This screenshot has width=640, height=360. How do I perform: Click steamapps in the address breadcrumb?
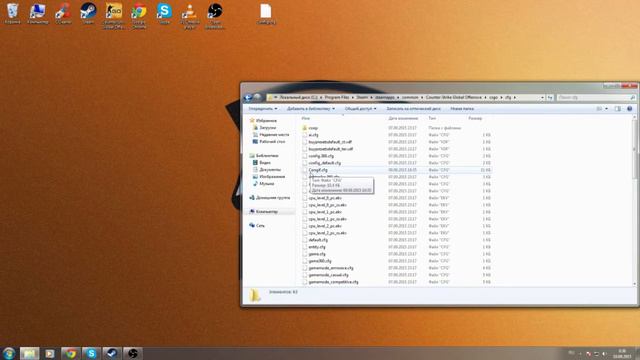coord(385,98)
